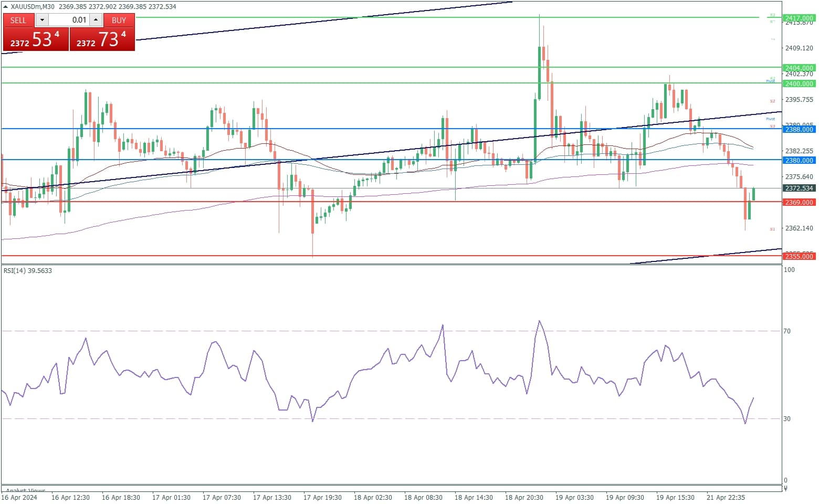Screen dimensions: 819x504
Task: Click the RSI 70 overbought scale value
Action: pos(787,331)
